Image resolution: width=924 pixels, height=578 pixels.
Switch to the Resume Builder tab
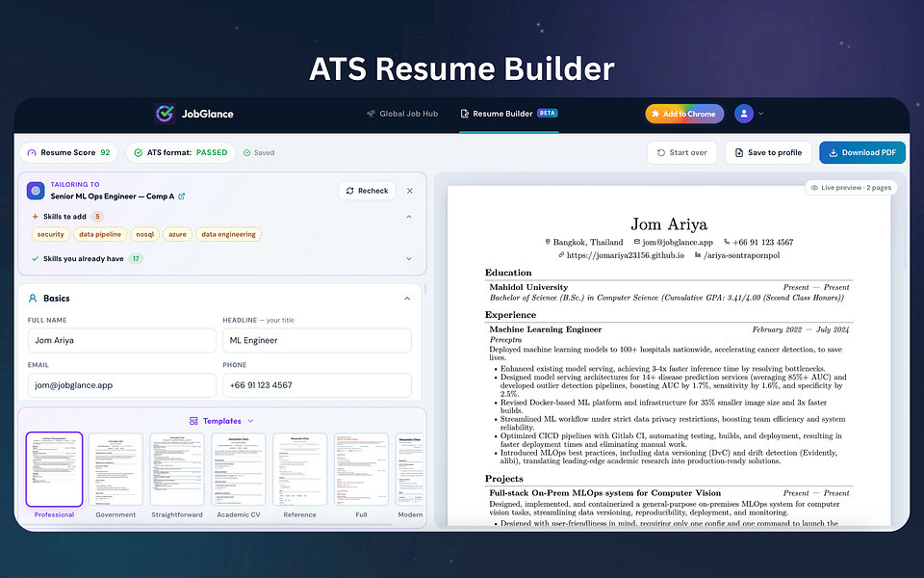click(x=508, y=114)
